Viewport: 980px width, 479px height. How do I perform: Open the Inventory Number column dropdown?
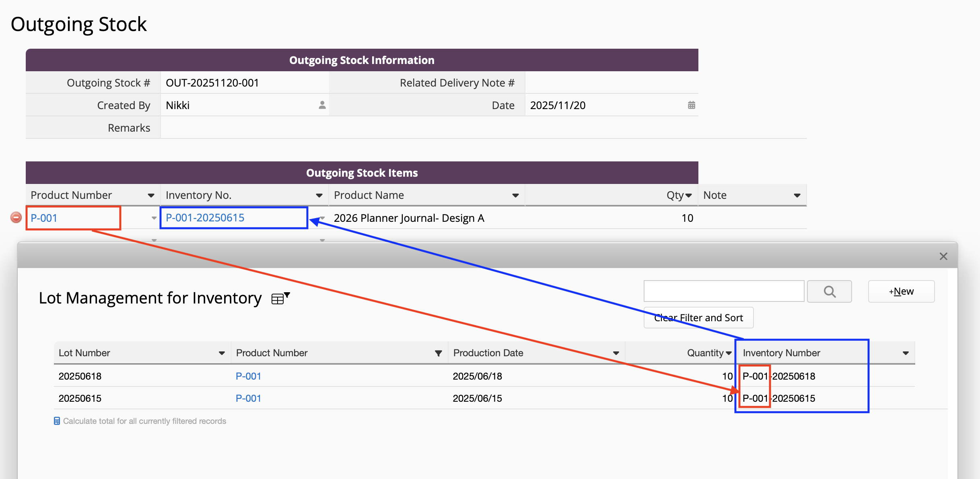coord(905,353)
